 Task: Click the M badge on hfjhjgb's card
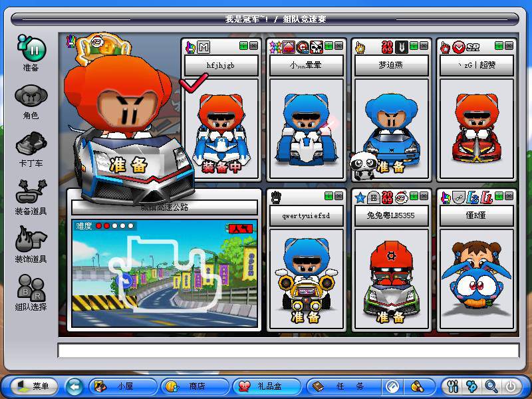point(203,47)
